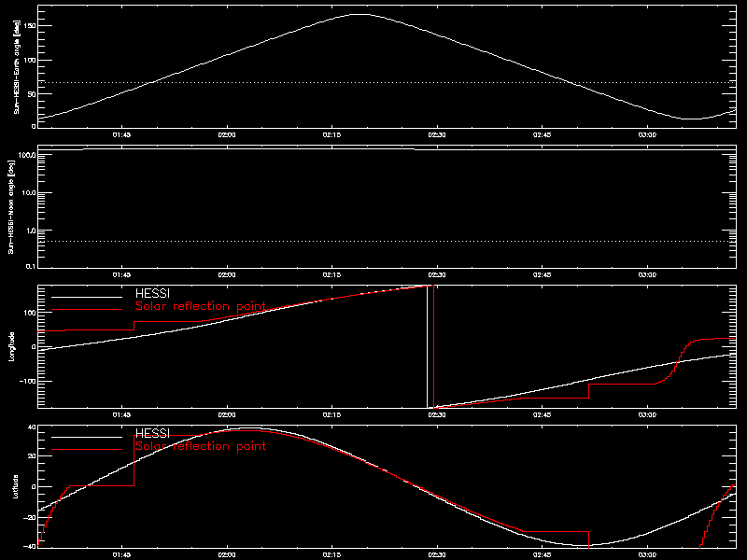Click the 02:15 time label under Earth angle plot
The image size is (747, 560).
click(331, 134)
